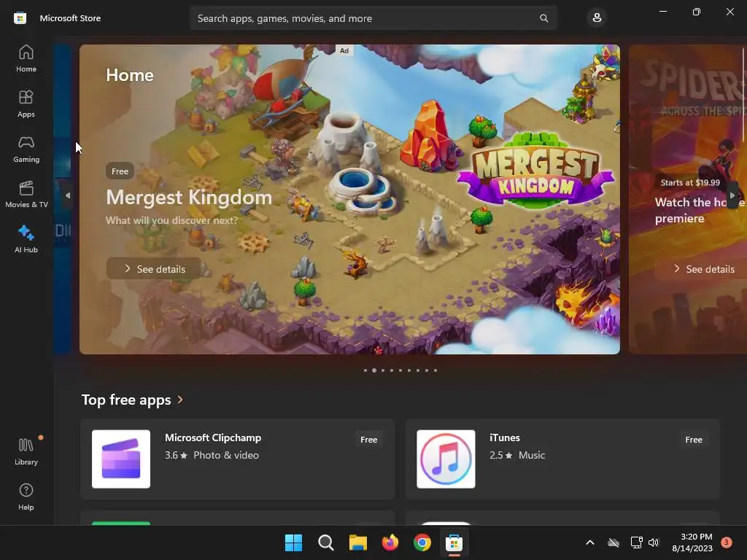Click the search magnifier icon in search box

(543, 18)
